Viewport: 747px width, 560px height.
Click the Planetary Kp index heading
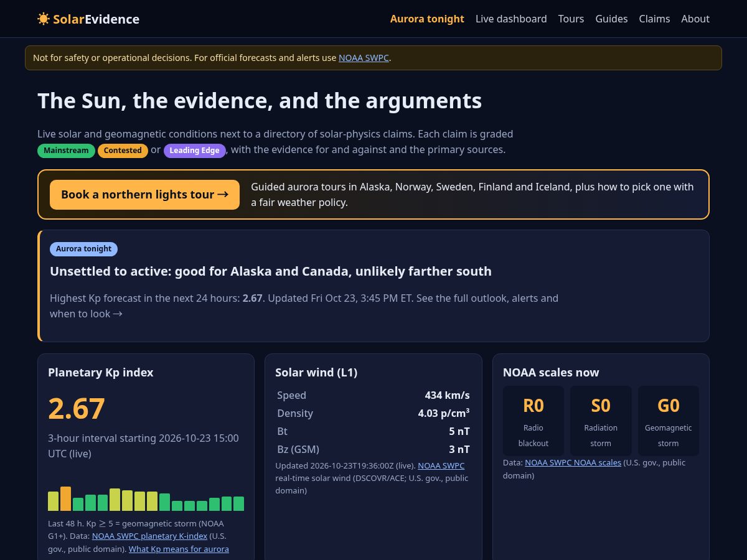[x=101, y=372]
